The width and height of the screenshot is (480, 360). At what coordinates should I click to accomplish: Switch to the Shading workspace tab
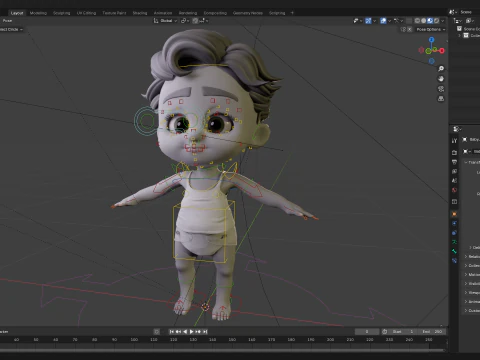coord(140,13)
